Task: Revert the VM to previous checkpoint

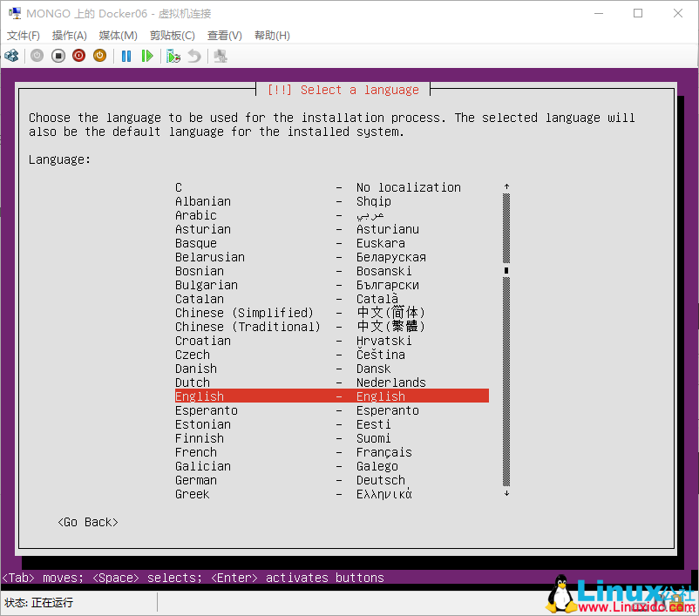Action: pyautogui.click(x=196, y=56)
